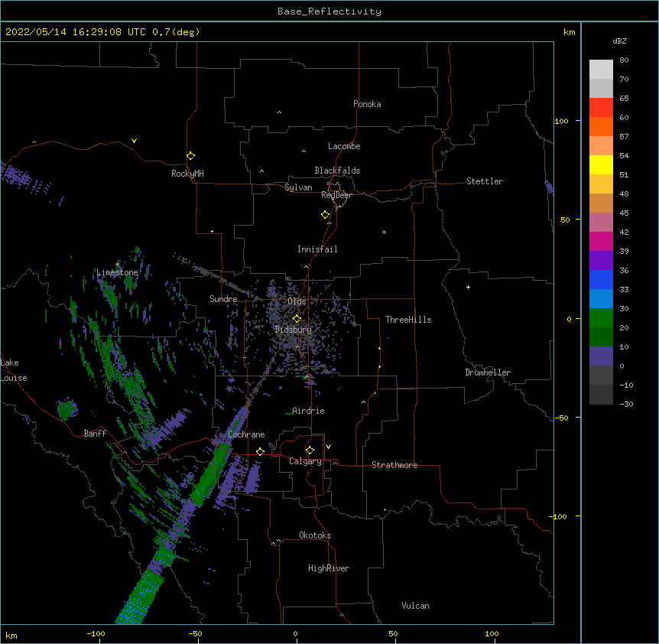Click the dBZ legend heading
Image resolution: width=659 pixels, height=644 pixels.
619,41
